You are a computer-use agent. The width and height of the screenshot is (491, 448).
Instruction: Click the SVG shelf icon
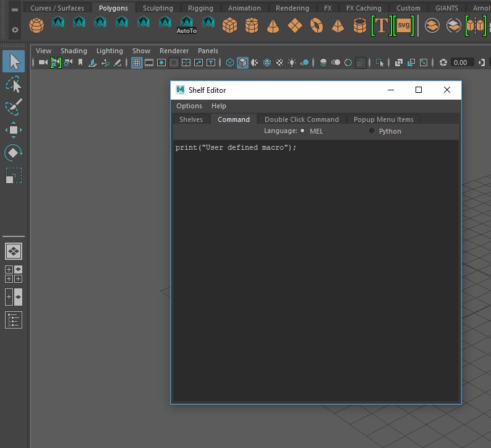[x=404, y=26]
